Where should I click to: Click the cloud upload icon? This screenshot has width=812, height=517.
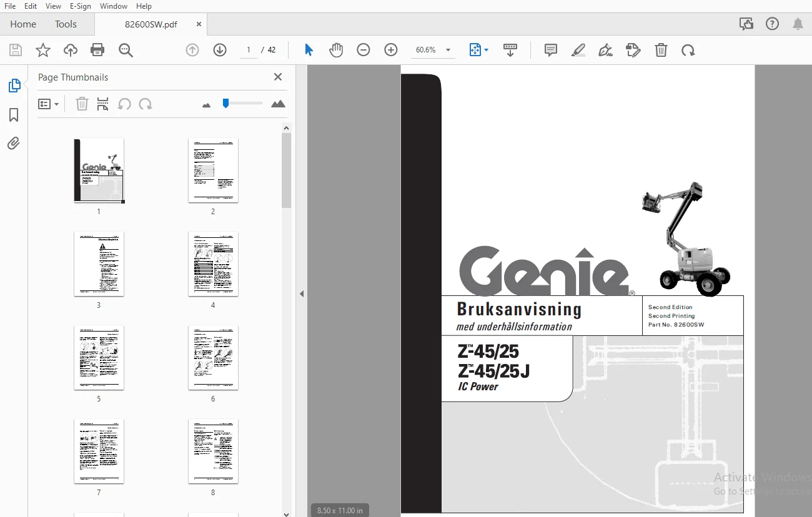point(71,50)
